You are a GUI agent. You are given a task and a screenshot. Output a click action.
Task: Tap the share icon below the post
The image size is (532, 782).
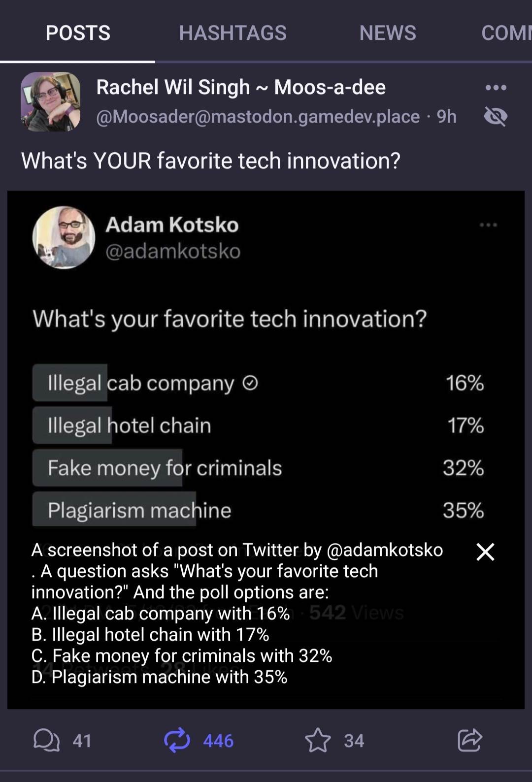pyautogui.click(x=469, y=740)
